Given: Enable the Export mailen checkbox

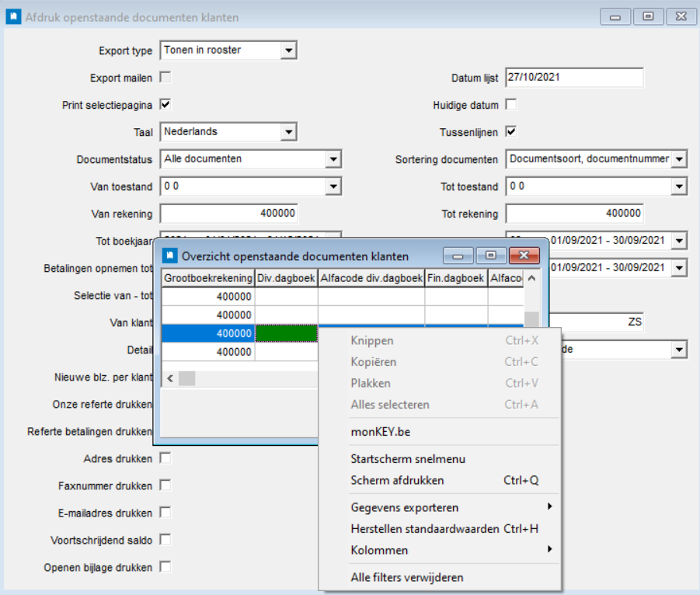Looking at the screenshot, I should [165, 77].
